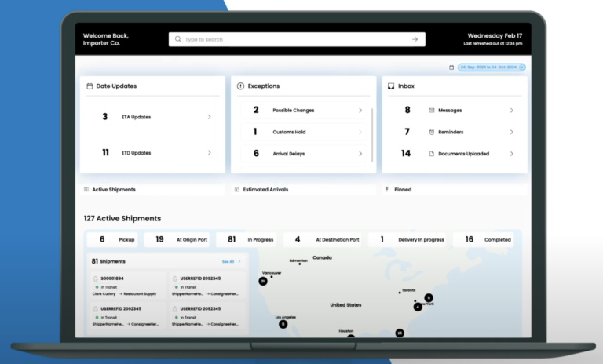The image size is (603, 364).
Task: Open Documents Uploaded chevron
Action: (511, 154)
